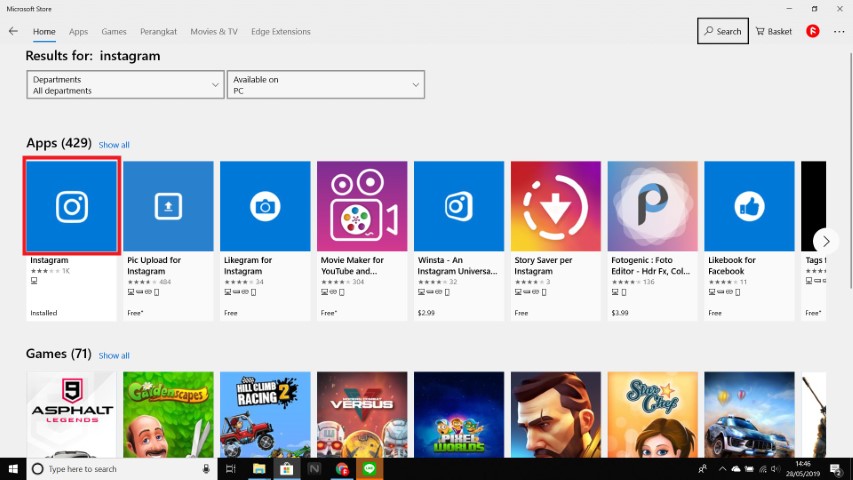This screenshot has height=480, width=853.
Task: Open the Chrome taskbar icon
Action: coord(342,469)
